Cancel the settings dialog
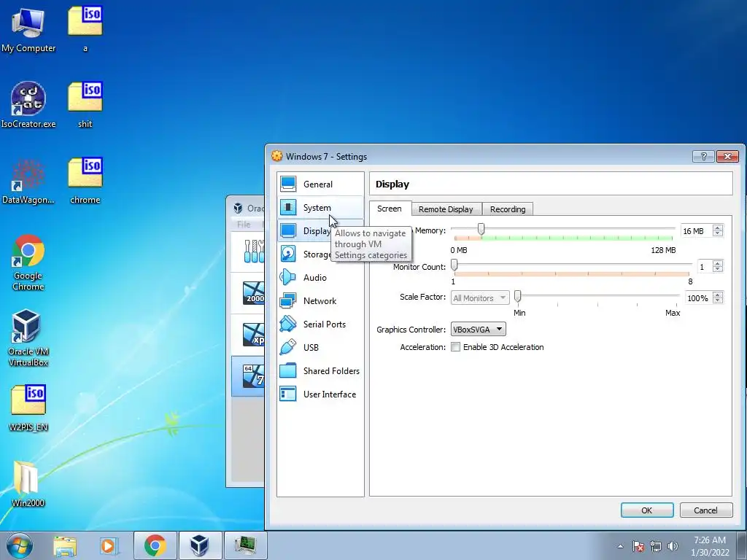 pyautogui.click(x=705, y=510)
